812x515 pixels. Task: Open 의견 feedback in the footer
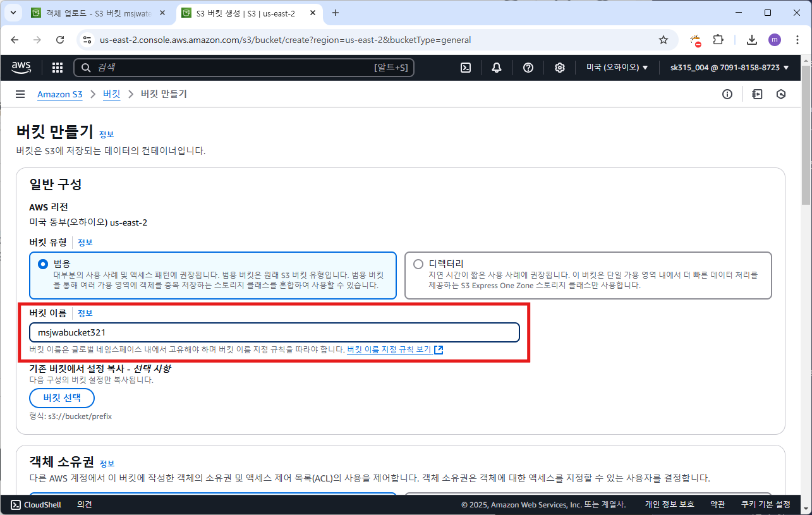tap(85, 504)
